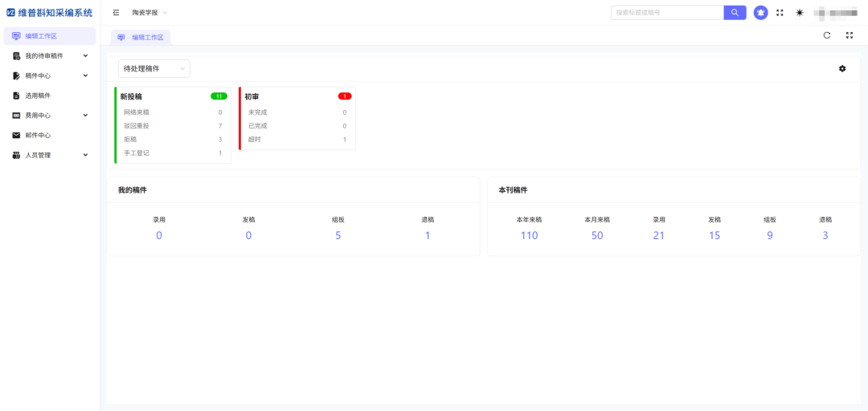The height and width of the screenshot is (411, 868).
Task: Click the blue search magnifier button
Action: pos(735,12)
